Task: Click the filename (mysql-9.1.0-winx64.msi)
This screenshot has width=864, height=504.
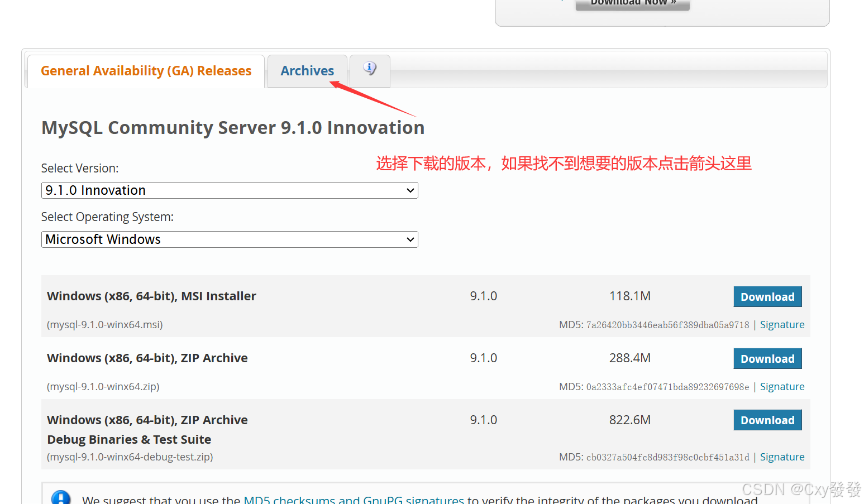Action: pyautogui.click(x=105, y=325)
